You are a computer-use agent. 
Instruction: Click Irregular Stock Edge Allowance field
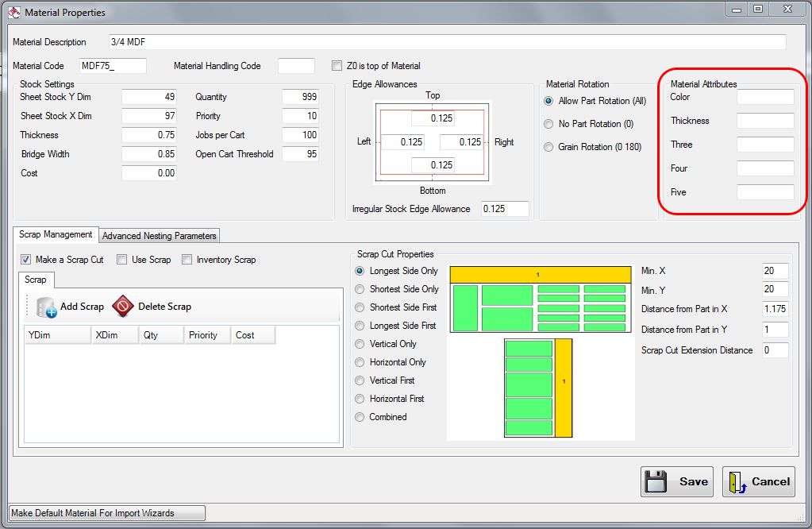(x=505, y=209)
